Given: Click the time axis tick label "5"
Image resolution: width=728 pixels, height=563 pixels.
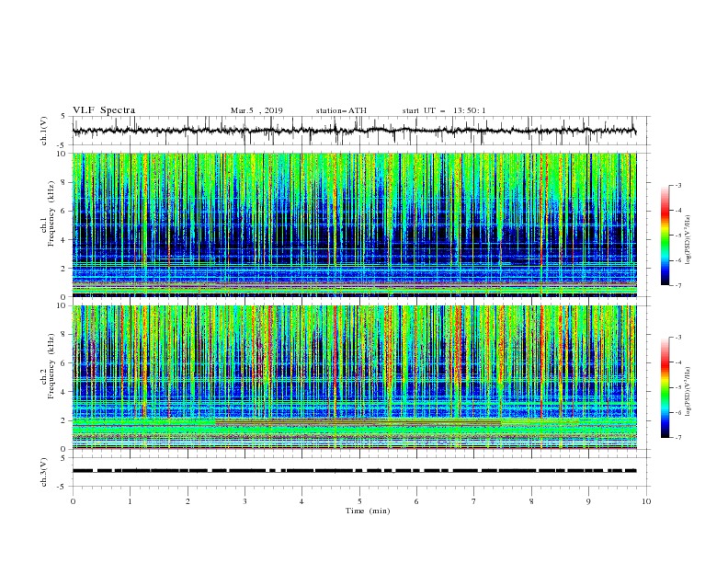Looking at the screenshot, I should (x=359, y=501).
